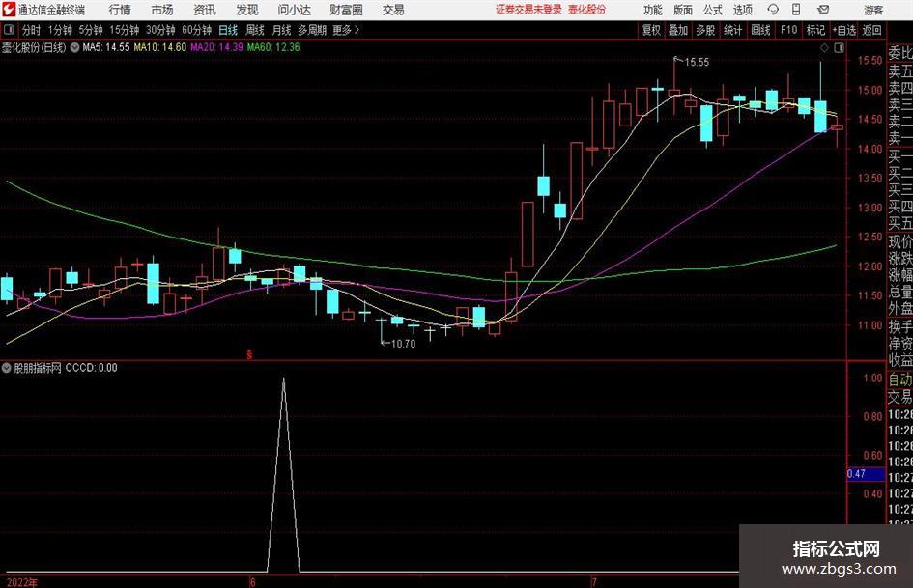Viewport: 913px width, 588px height.
Task: Click the 10.70 low price annotation
Action: [x=403, y=344]
